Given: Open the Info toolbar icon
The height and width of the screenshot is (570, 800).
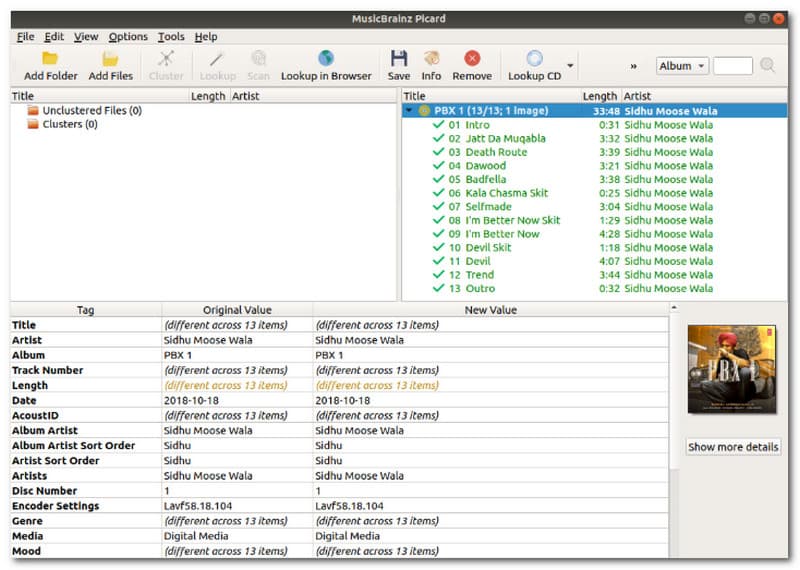Looking at the screenshot, I should tap(431, 59).
